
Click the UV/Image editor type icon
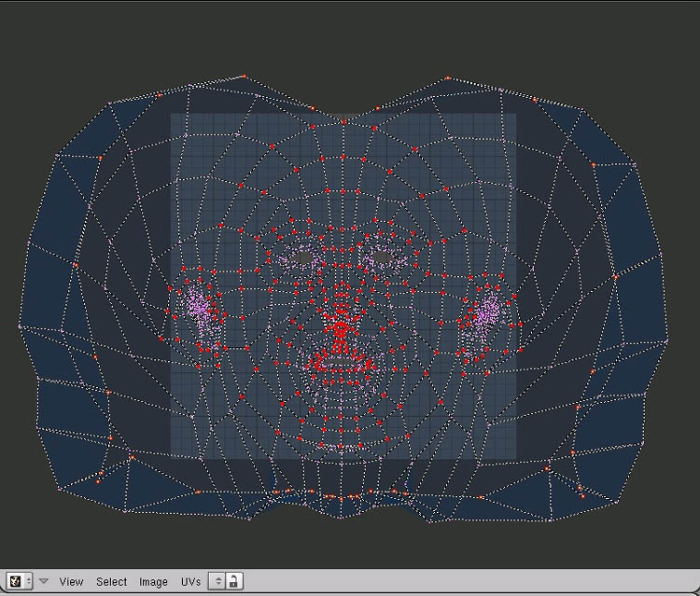[14, 581]
